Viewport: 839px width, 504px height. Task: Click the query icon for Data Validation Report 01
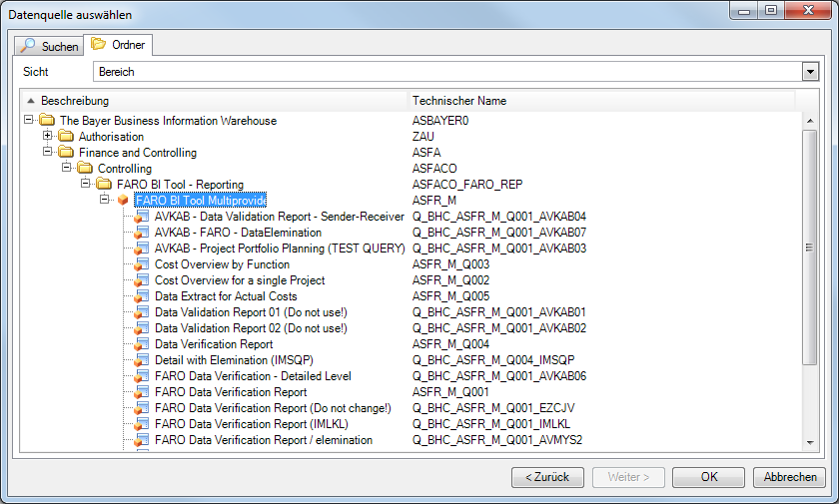tap(141, 312)
